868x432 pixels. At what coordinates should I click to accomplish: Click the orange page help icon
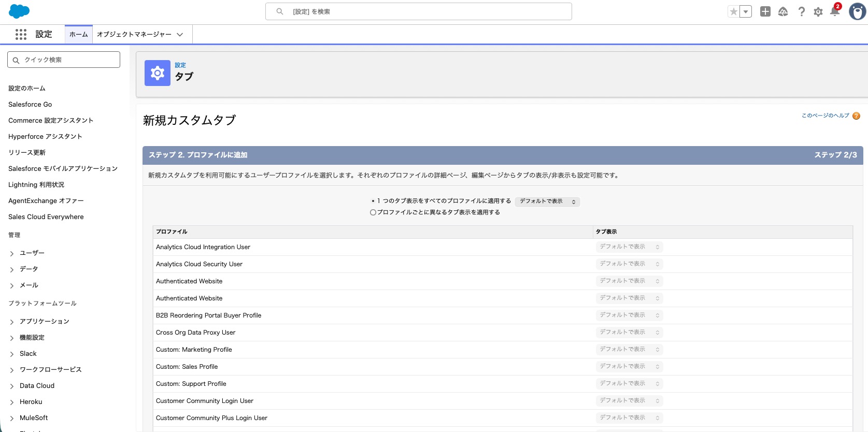pyautogui.click(x=856, y=116)
